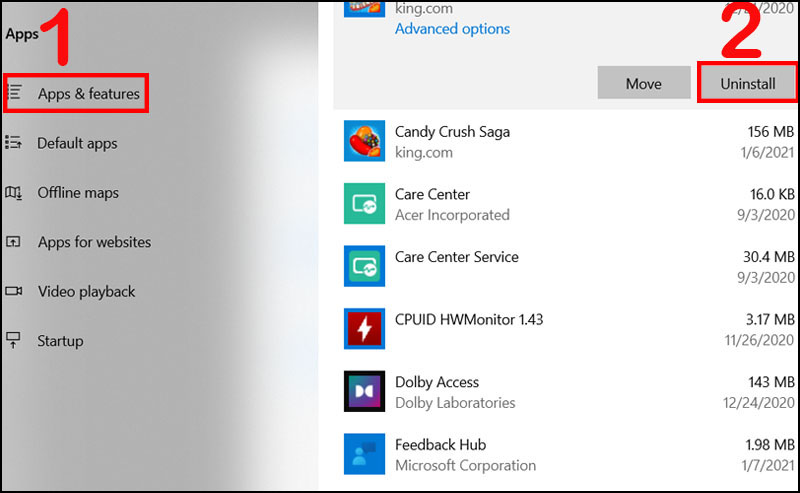Click the Video playback camera icon
800x493 pixels.
14,291
